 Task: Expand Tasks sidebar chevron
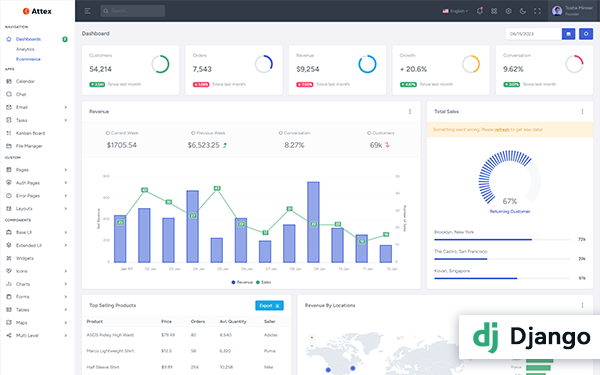click(66, 120)
